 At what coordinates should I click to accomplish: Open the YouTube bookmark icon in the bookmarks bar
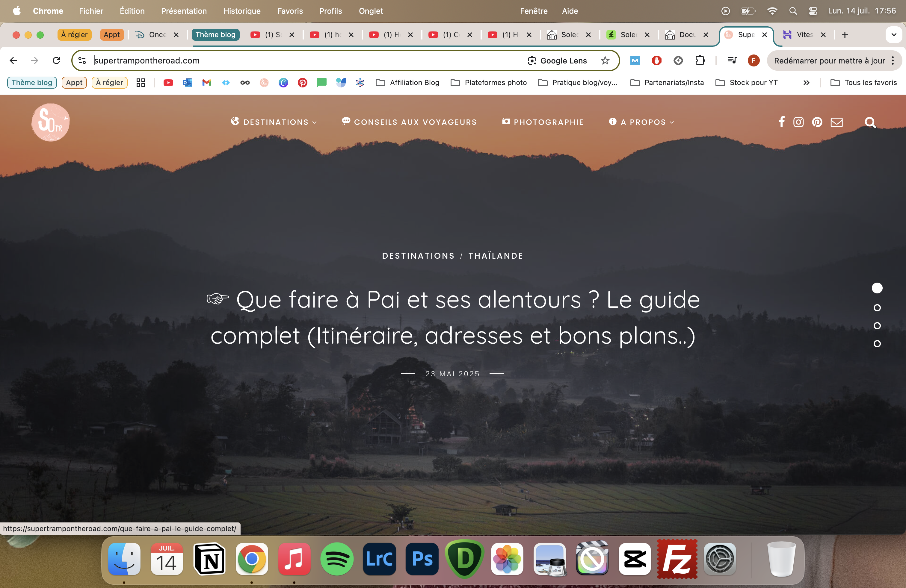pos(168,83)
